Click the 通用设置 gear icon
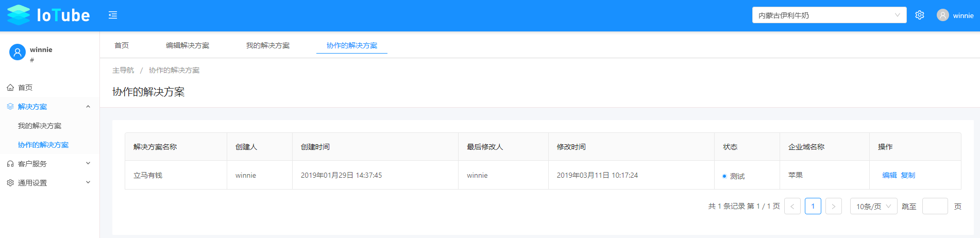980x238 pixels. pos(10,183)
